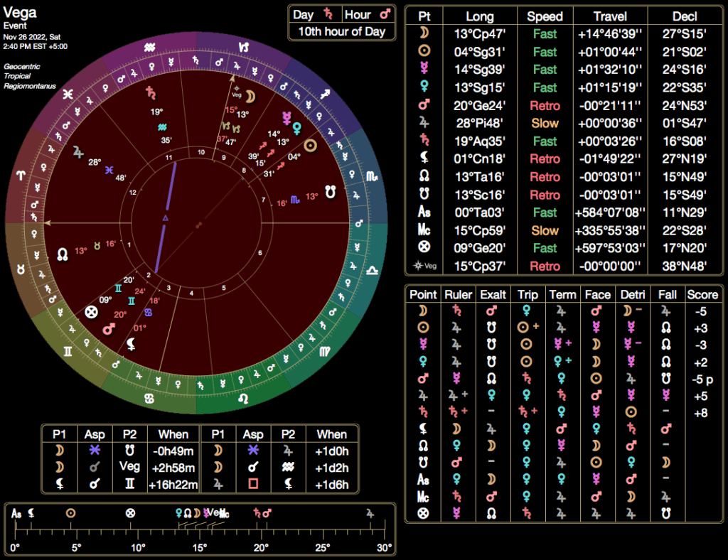Select the Capricorn sign glyph on outer ring
This screenshot has width=728, height=560.
[x=244, y=47]
